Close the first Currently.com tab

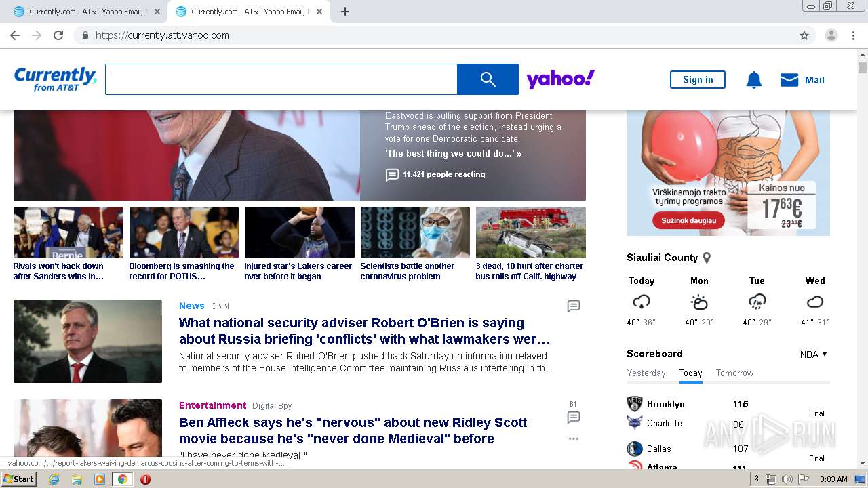click(x=157, y=12)
